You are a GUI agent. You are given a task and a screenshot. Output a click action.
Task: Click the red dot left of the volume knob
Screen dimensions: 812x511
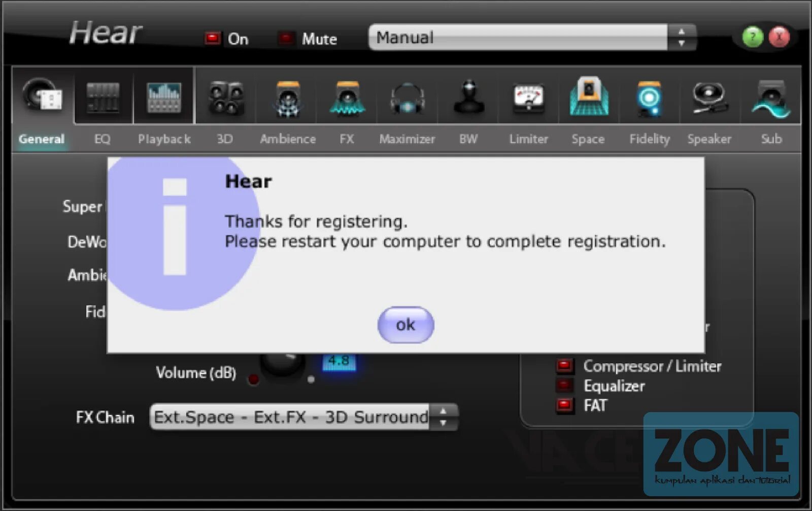click(253, 379)
